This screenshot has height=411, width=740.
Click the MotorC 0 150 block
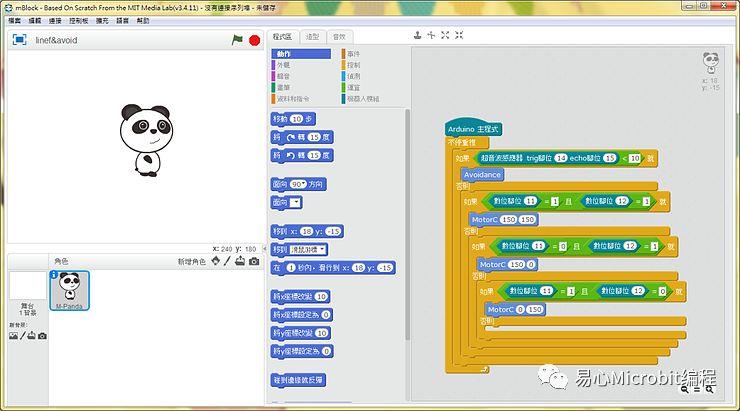[x=515, y=310]
